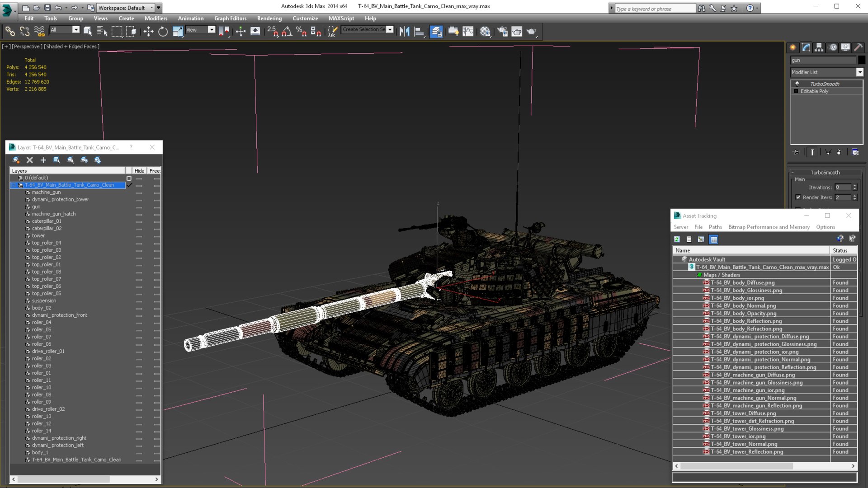The height and width of the screenshot is (488, 868).
Task: Open the Modifiers menu
Action: click(156, 19)
